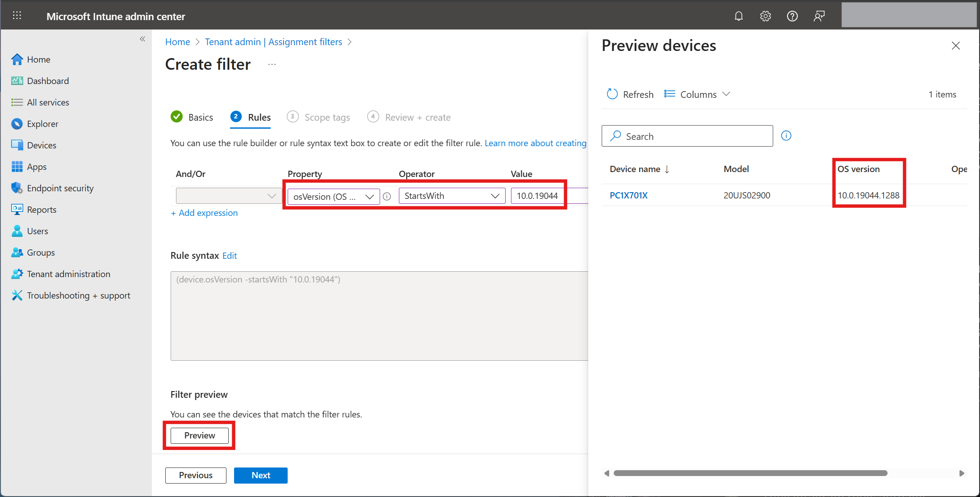Click the Search box in Preview devices
The image size is (980, 497).
coord(687,136)
